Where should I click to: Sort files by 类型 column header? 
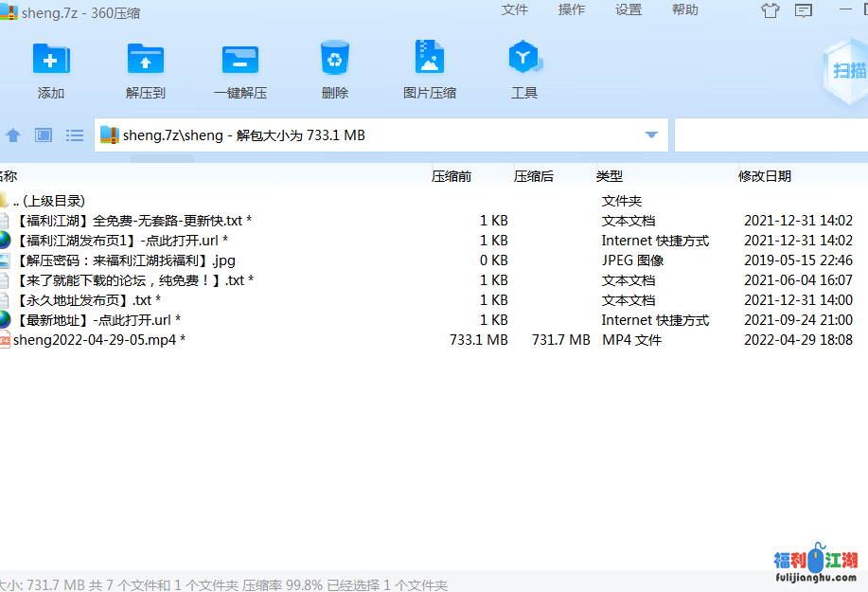tap(610, 176)
